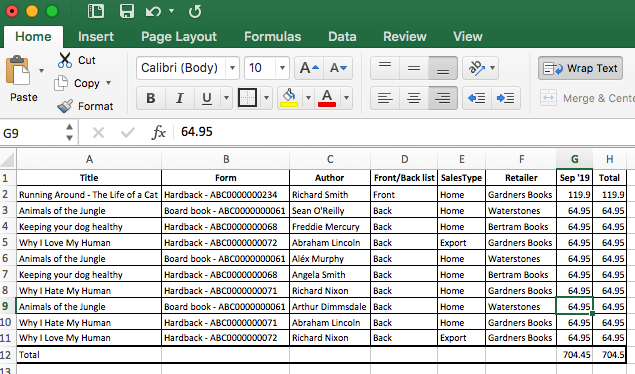635x374 pixels.
Task: Click the Decrease Indent icon
Action: tap(476, 98)
